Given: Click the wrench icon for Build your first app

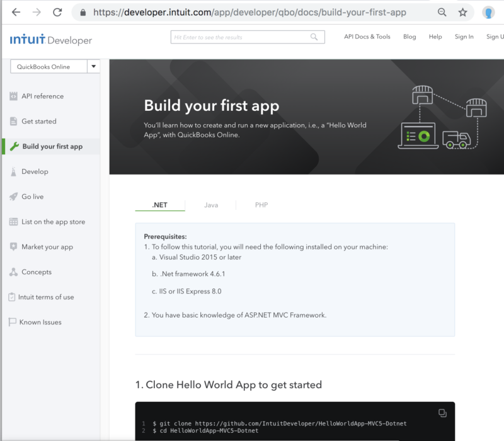Looking at the screenshot, I should pyautogui.click(x=14, y=146).
